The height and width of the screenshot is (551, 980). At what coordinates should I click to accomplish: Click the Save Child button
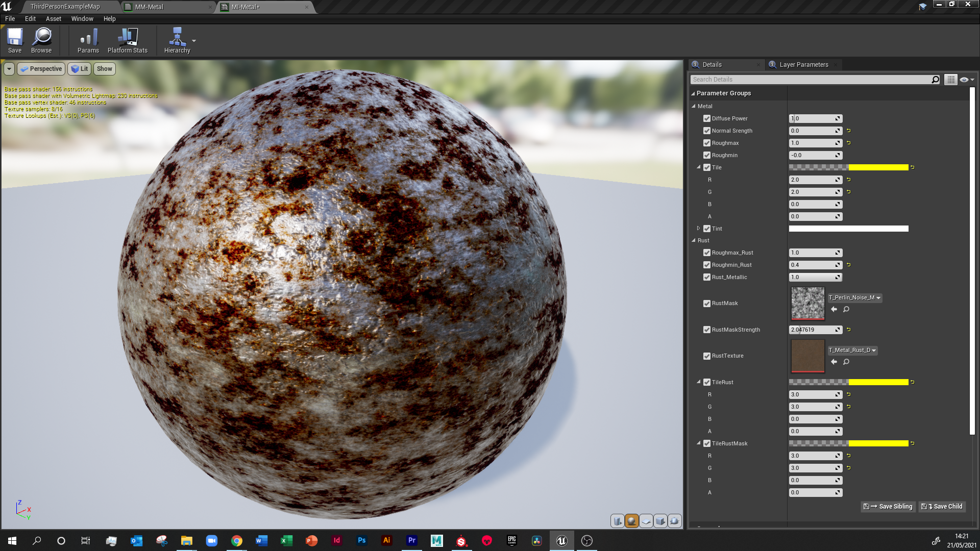(942, 507)
